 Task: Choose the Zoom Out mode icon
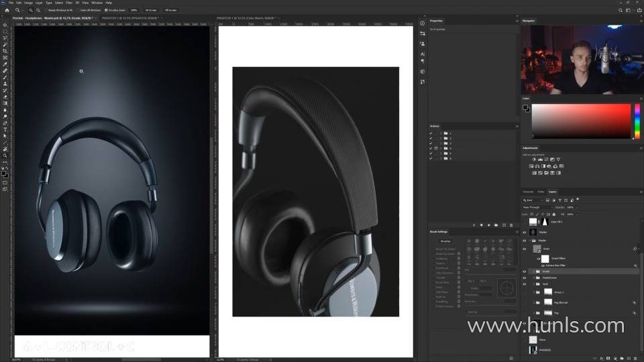coord(38,10)
